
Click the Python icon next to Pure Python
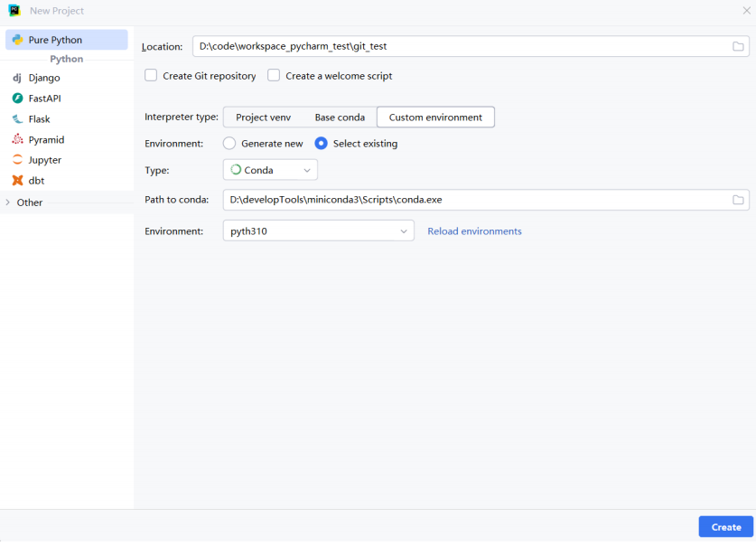pyautogui.click(x=17, y=40)
